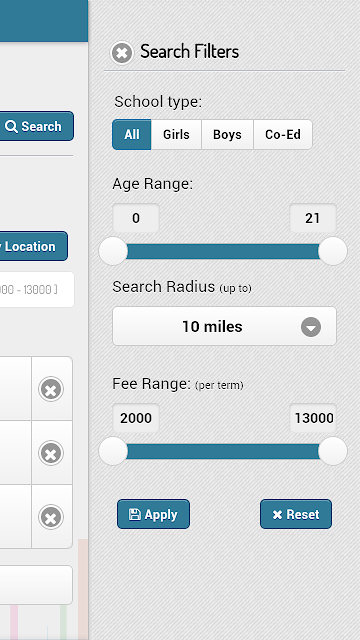Click the maximum age slider handle
This screenshot has height=640, width=360.
coord(333,251)
